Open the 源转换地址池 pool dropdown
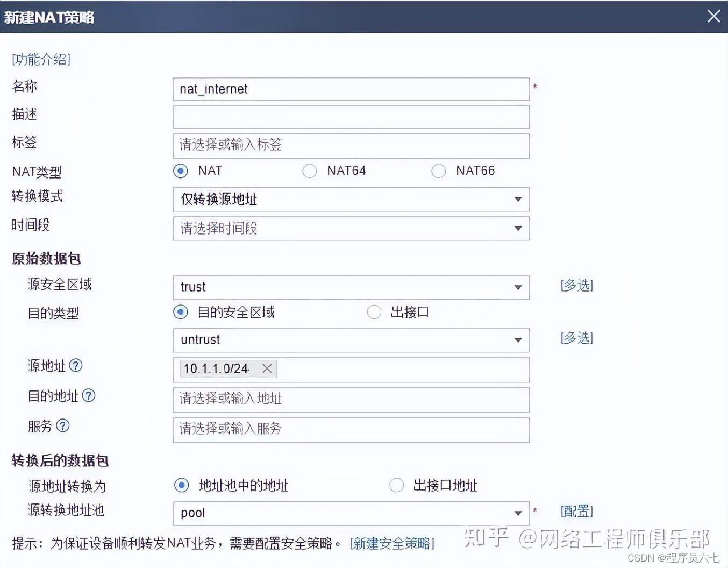Viewport: 728px width, 568px height. point(351,513)
